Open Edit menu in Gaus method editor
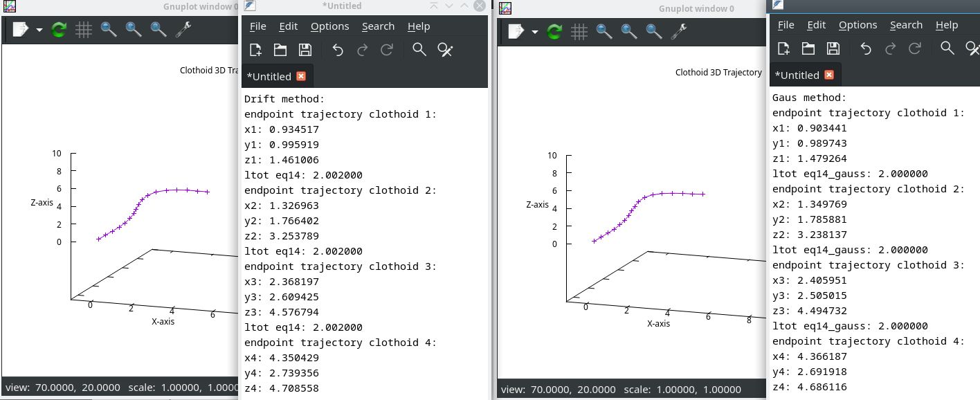Image resolution: width=980 pixels, height=400 pixels. tap(817, 25)
